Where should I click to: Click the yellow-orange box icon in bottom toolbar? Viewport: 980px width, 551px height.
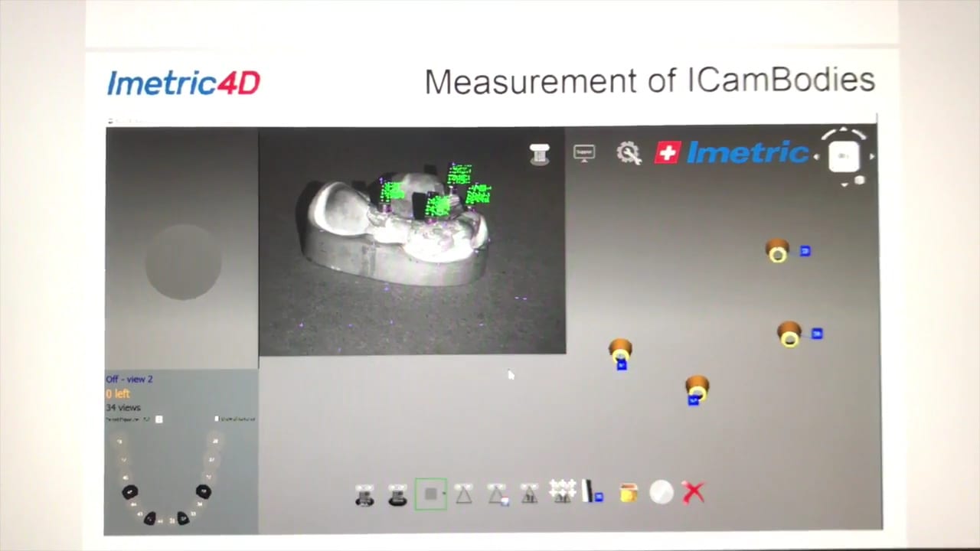[x=628, y=493]
